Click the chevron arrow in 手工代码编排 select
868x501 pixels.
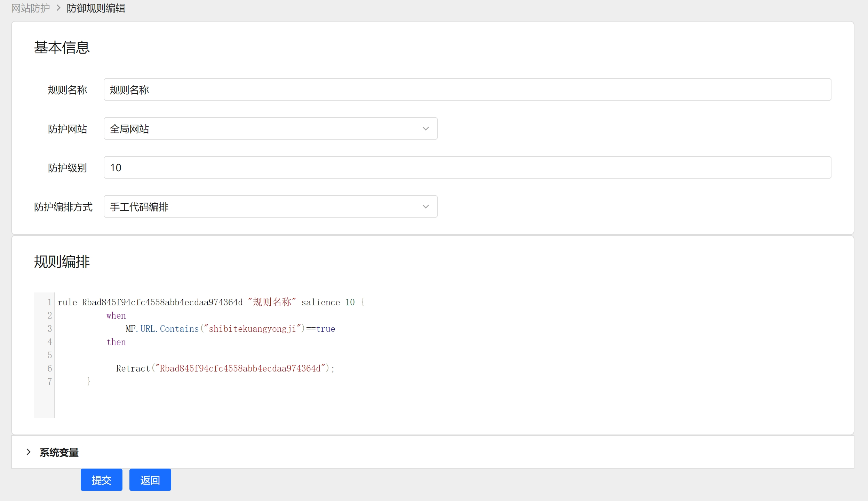tap(425, 207)
